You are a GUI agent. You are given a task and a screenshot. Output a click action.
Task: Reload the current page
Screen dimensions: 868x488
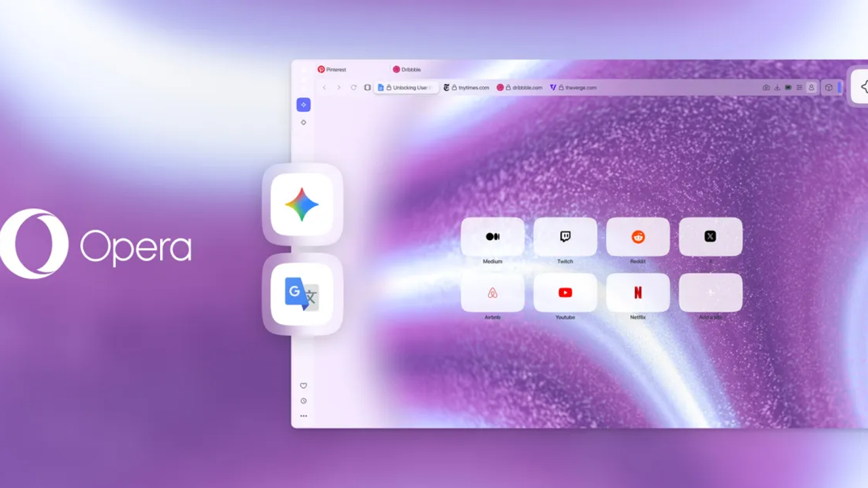coord(353,87)
